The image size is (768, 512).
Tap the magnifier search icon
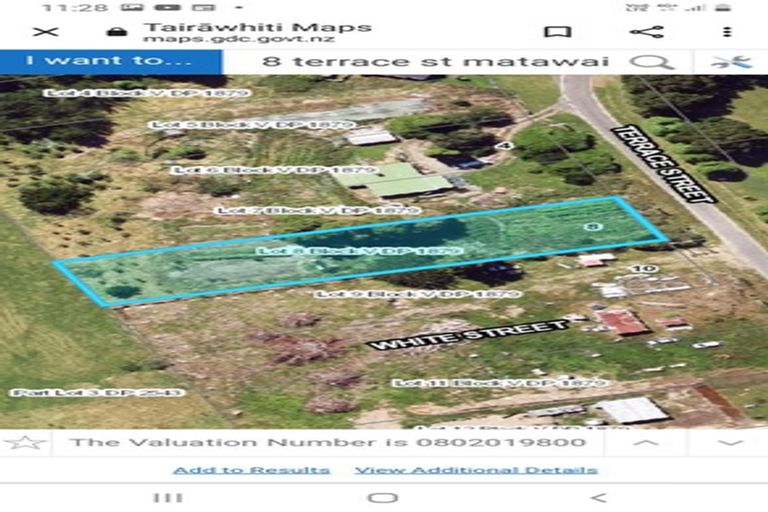coord(651,62)
